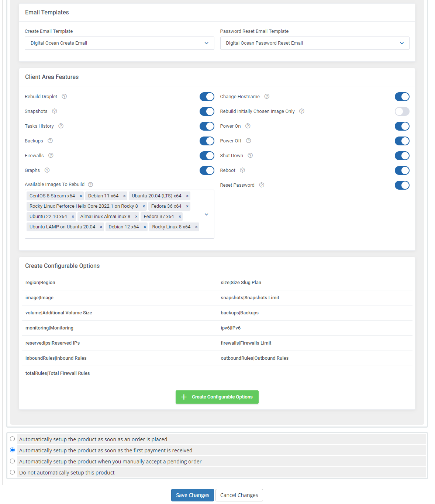Click the help icon beside Change Hostname
This screenshot has height=504, width=435.
267,96
